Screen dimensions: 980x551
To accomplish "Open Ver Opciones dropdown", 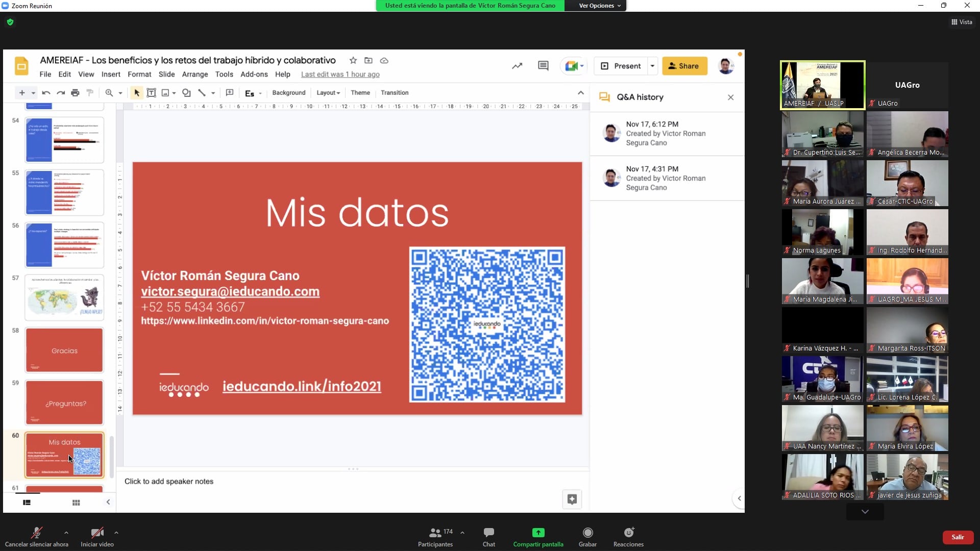I will coord(599,6).
